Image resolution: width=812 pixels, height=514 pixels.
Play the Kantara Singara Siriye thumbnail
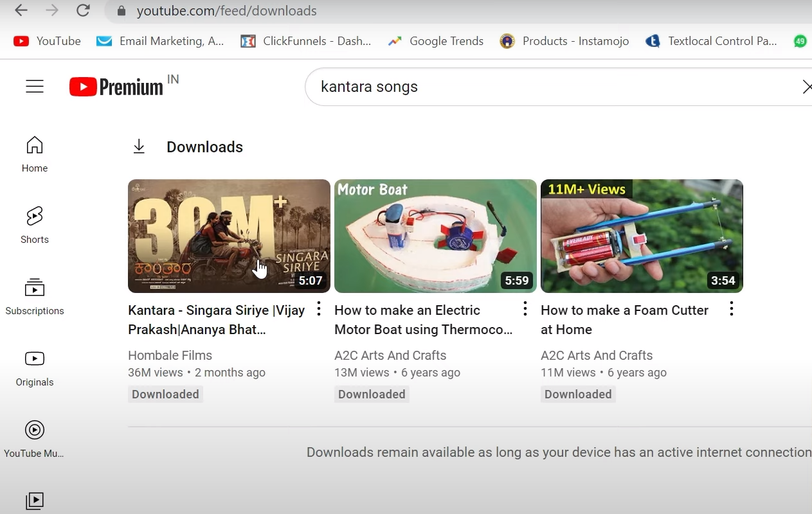click(x=229, y=236)
